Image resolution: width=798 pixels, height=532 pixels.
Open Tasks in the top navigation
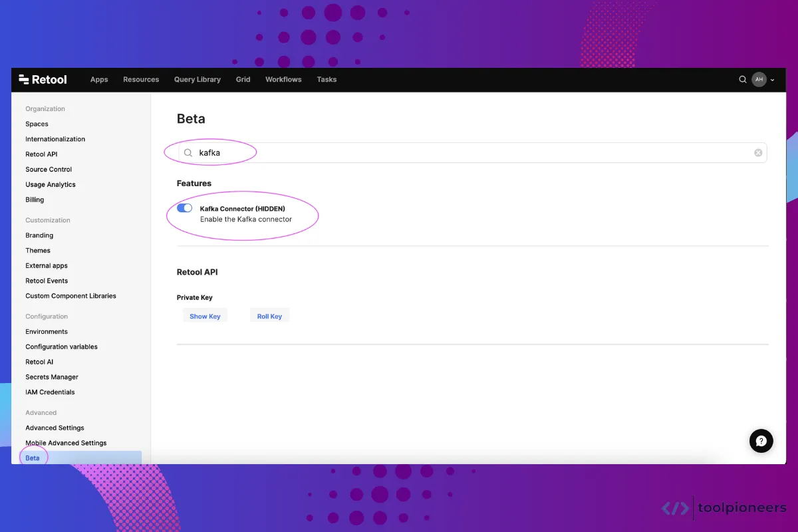click(x=327, y=79)
